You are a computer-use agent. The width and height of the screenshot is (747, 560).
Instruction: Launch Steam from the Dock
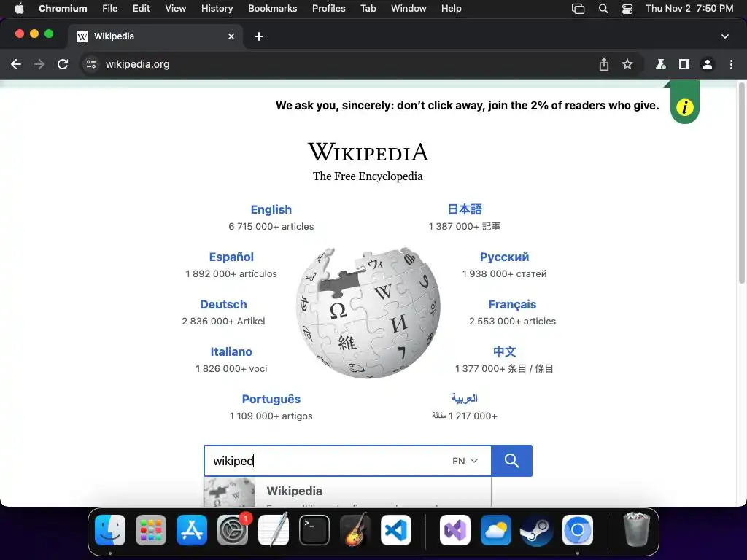coord(536,530)
